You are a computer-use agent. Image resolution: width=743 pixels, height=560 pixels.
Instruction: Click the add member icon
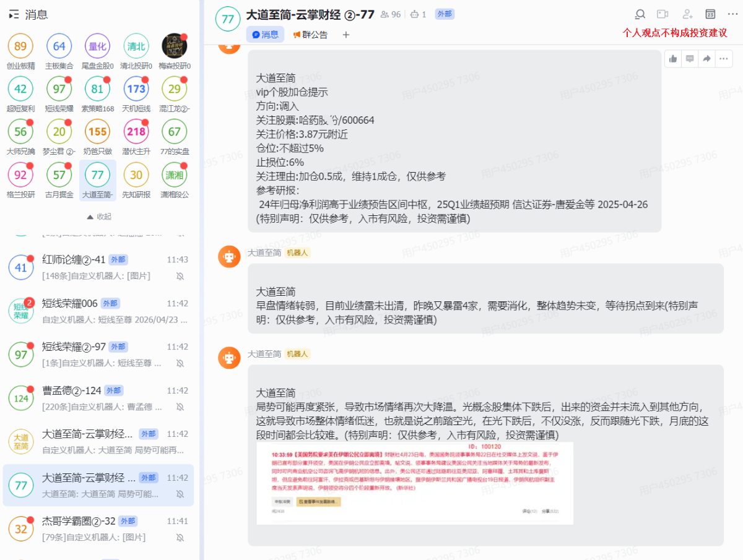tap(687, 14)
